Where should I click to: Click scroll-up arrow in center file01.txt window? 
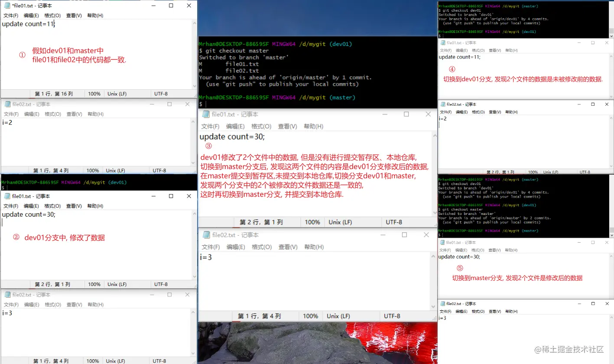[434, 136]
